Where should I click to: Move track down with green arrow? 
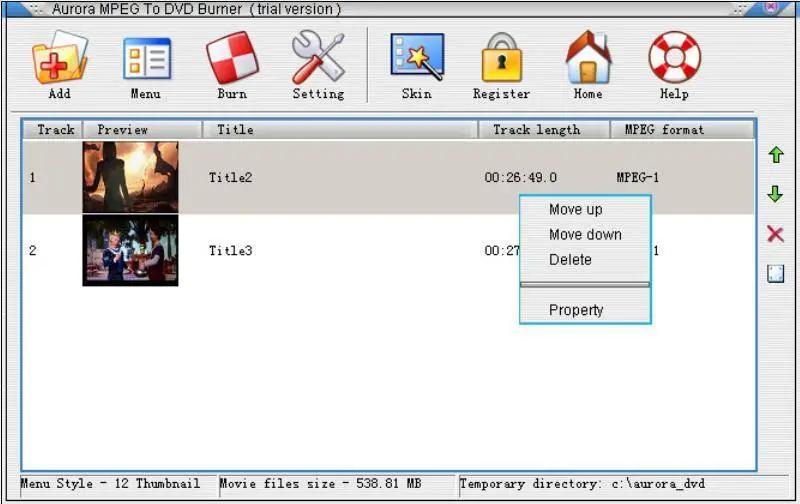(775, 194)
